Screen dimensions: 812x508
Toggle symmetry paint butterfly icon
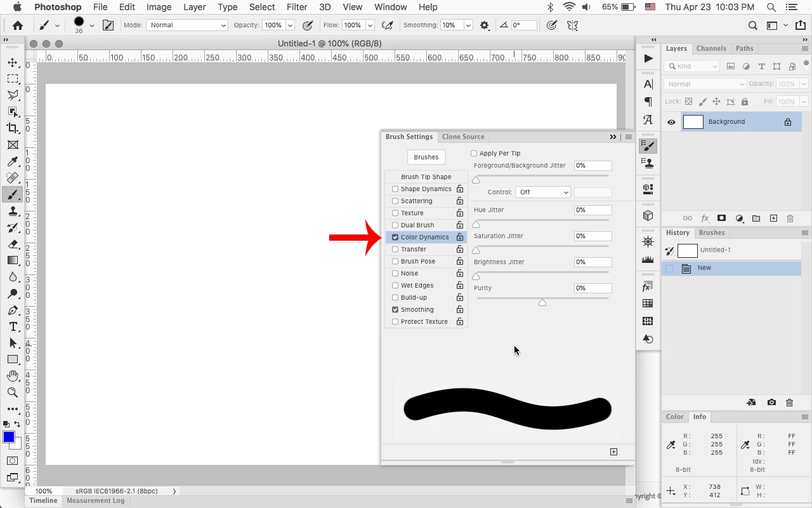click(573, 25)
